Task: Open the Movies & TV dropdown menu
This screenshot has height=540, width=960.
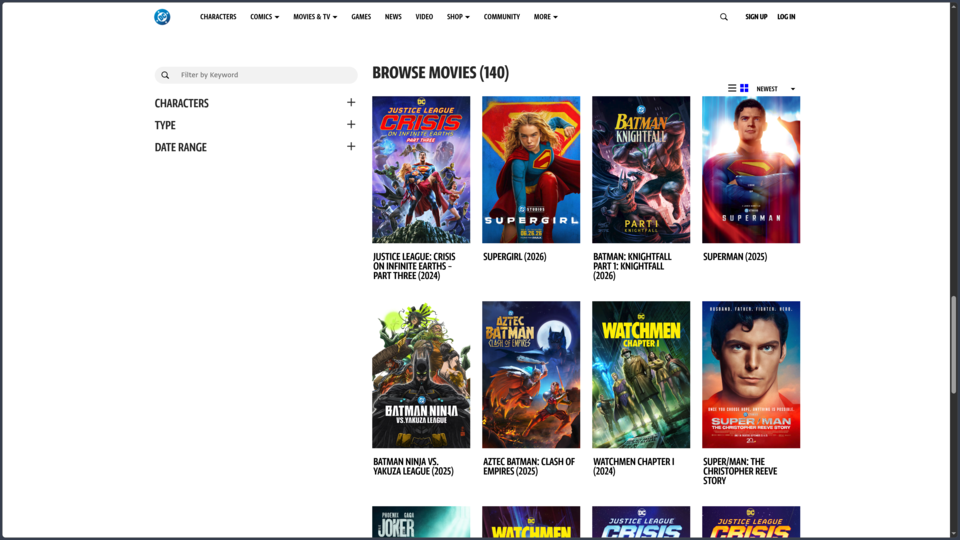Action: [x=315, y=17]
